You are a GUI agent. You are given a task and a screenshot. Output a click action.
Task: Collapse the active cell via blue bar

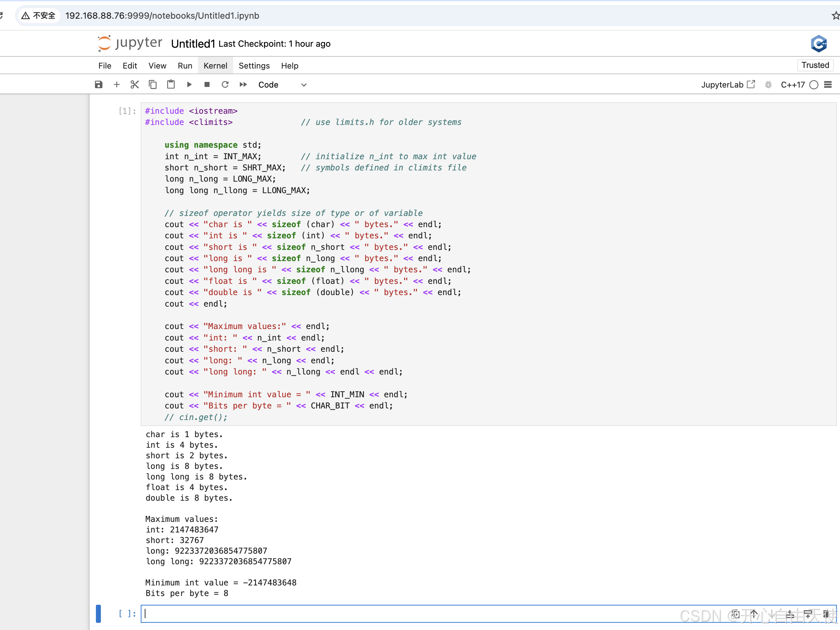tap(98, 613)
